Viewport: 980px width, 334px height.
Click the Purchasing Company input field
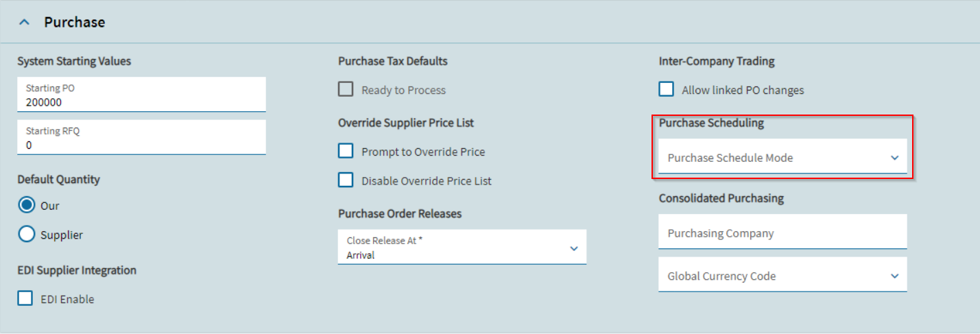click(782, 233)
